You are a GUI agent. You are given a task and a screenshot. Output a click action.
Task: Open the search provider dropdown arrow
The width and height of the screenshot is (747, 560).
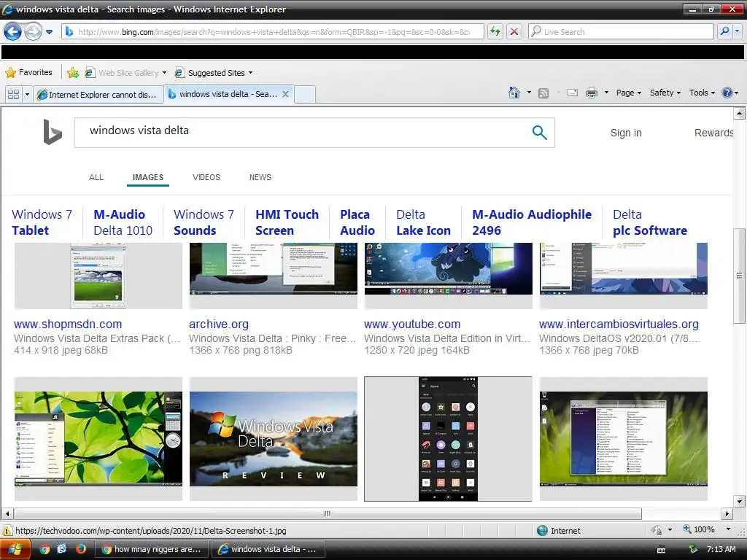[x=738, y=32]
